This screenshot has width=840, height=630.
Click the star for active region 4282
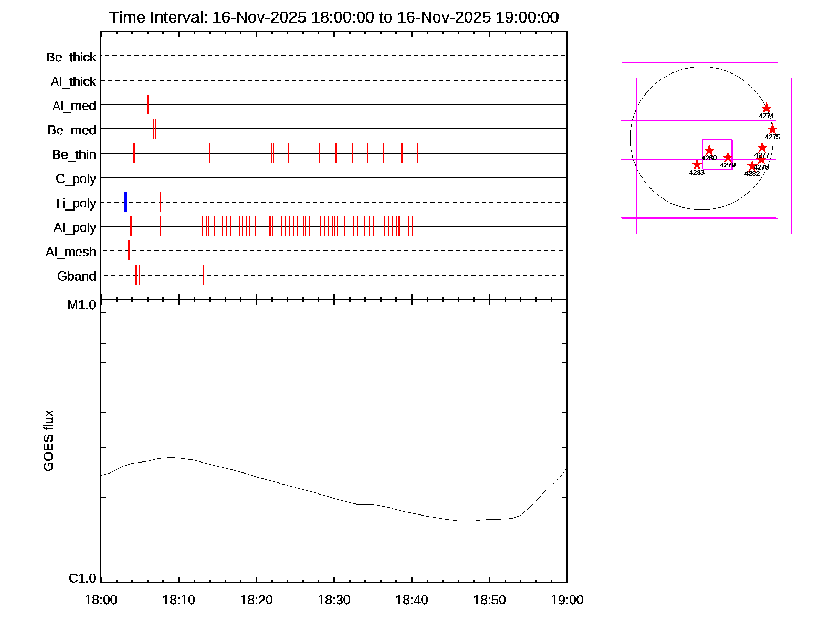[752, 166]
